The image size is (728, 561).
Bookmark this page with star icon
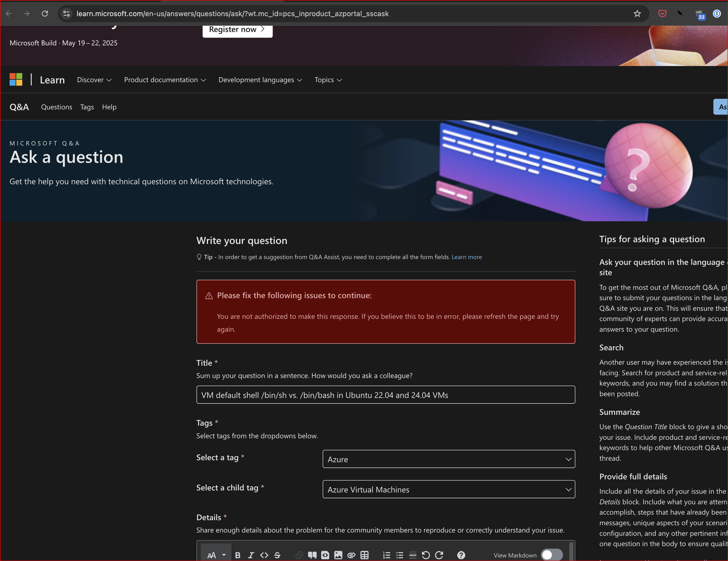click(x=637, y=14)
